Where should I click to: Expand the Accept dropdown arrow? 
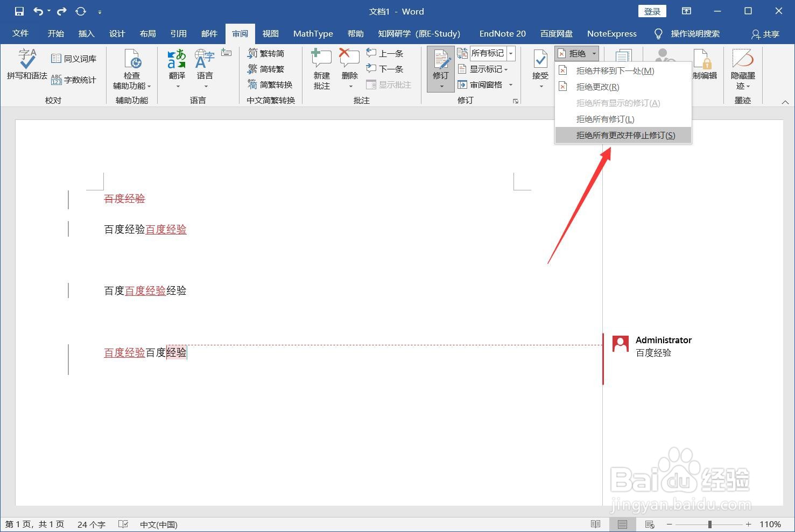(x=540, y=86)
